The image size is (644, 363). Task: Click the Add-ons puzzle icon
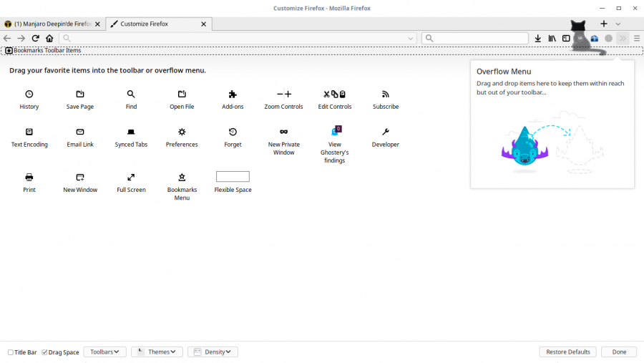coord(233,94)
